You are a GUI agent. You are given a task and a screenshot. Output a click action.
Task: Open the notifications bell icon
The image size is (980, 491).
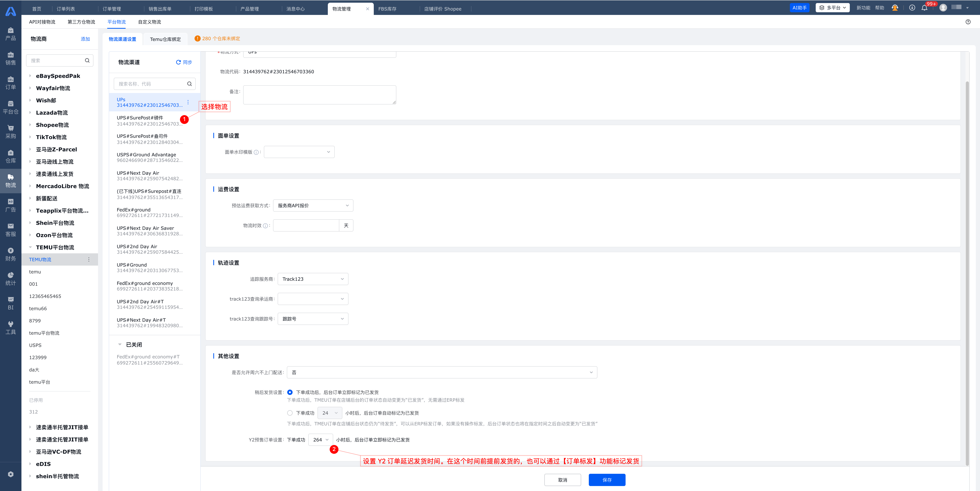(x=924, y=8)
